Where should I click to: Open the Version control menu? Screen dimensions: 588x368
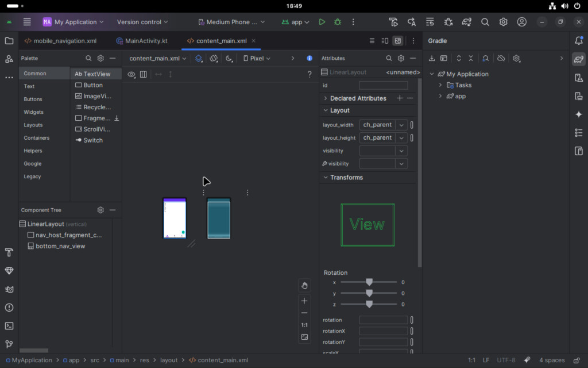(x=142, y=21)
